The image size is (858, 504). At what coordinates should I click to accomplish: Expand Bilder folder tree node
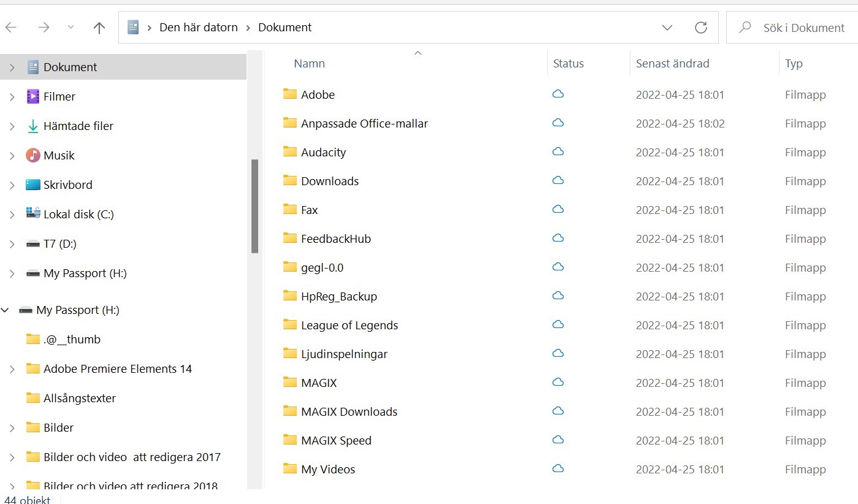tap(12, 428)
